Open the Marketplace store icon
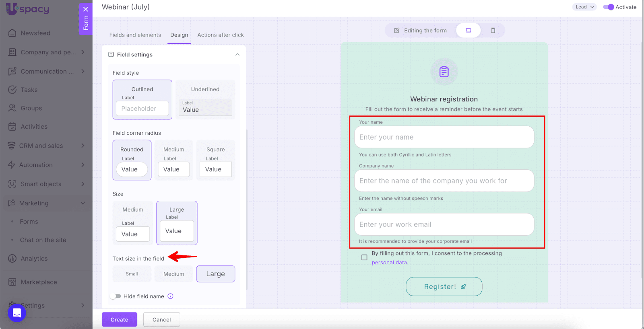The width and height of the screenshot is (644, 329). click(x=12, y=282)
